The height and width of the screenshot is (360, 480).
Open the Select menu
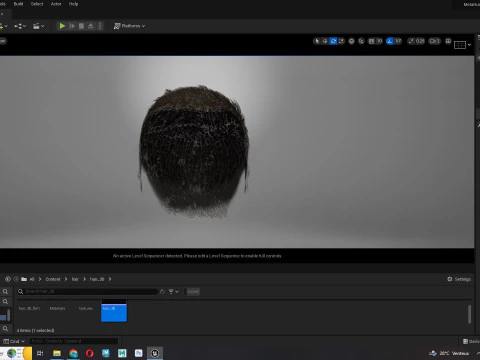coord(37,4)
